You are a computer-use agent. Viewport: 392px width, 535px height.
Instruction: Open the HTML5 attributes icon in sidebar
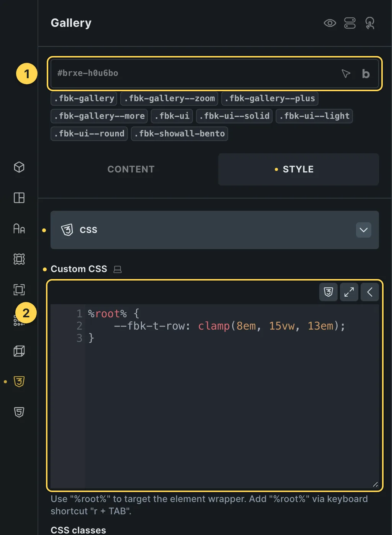point(19,412)
